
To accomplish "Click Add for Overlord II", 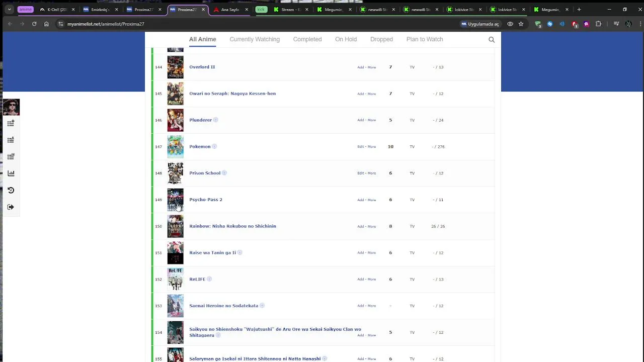I will [x=360, y=67].
